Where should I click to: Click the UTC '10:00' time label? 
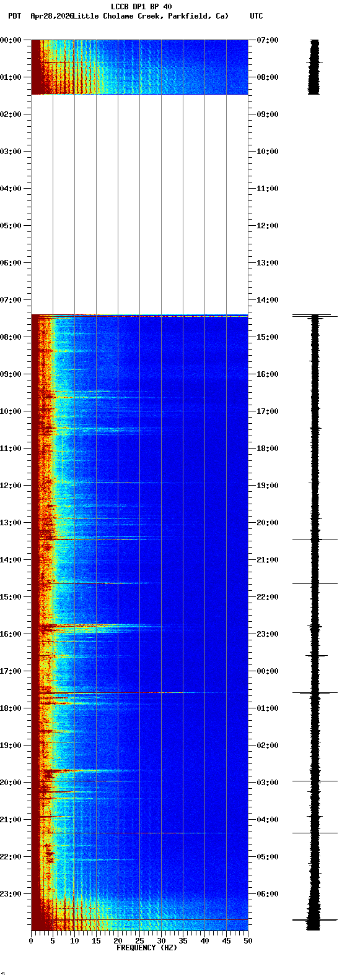coord(267,152)
